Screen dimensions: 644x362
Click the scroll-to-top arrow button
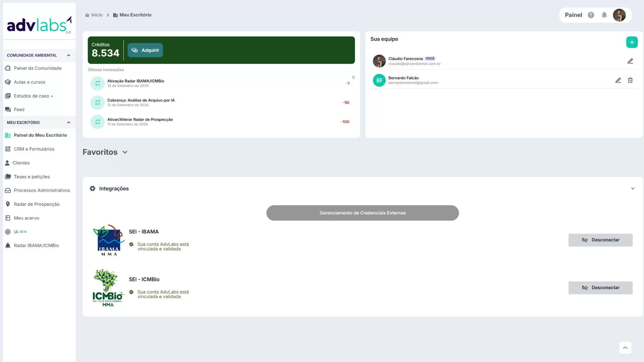click(625, 348)
